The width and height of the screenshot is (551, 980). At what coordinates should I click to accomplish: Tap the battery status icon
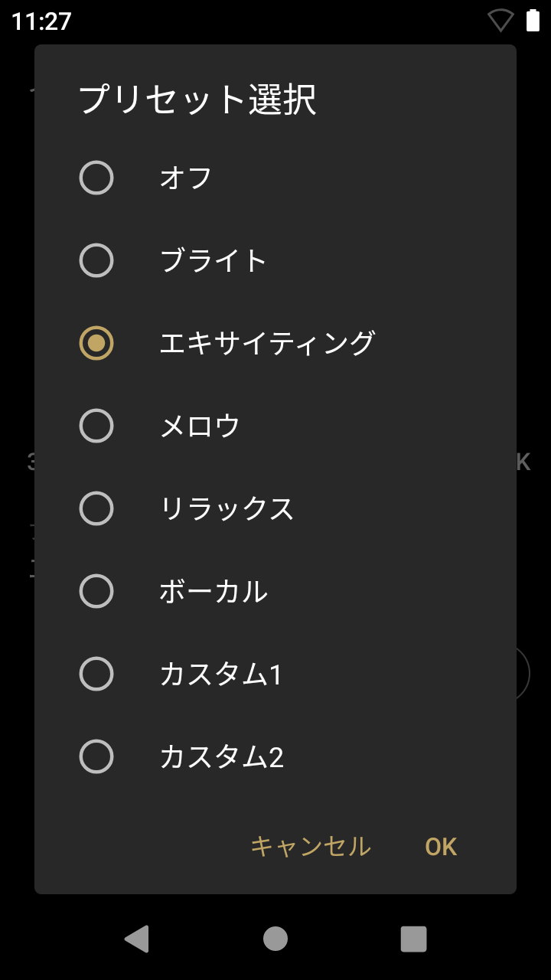pyautogui.click(x=533, y=21)
